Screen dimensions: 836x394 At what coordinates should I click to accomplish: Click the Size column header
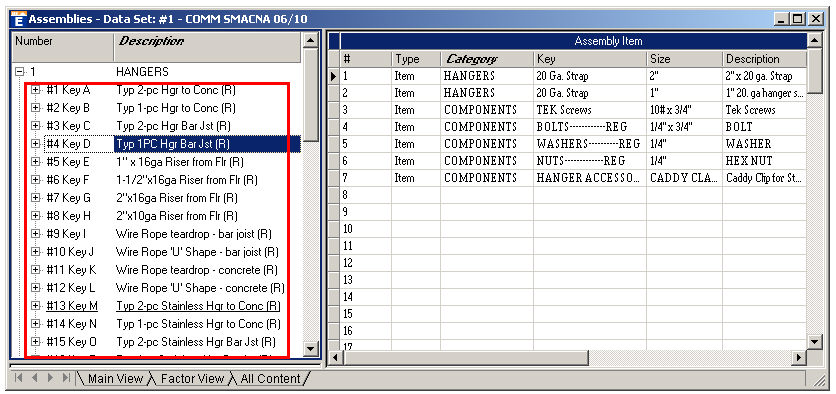point(685,59)
